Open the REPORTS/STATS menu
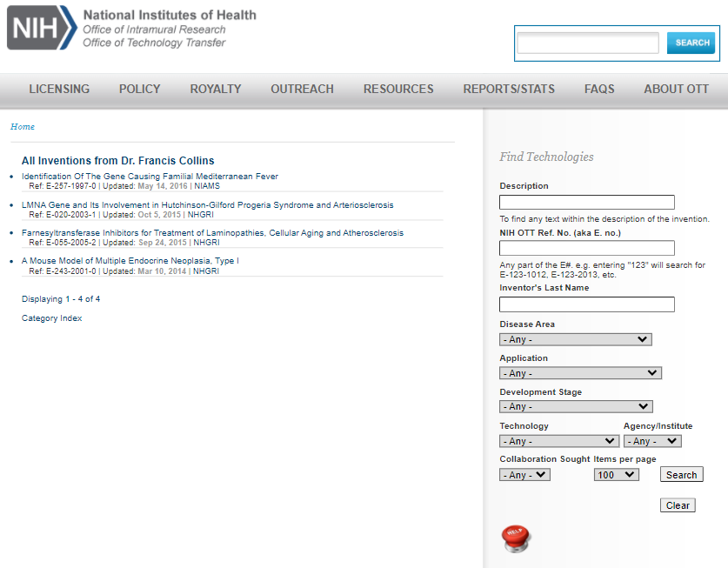This screenshot has width=728, height=568. (509, 89)
